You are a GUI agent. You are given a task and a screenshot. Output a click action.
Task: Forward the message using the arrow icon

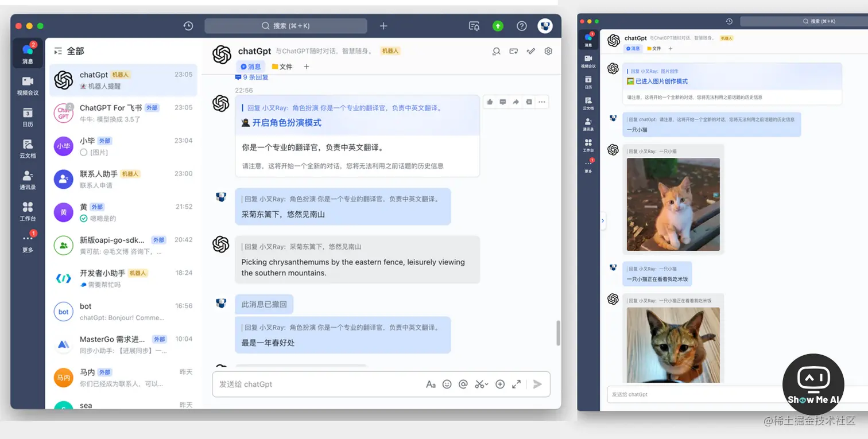516,102
